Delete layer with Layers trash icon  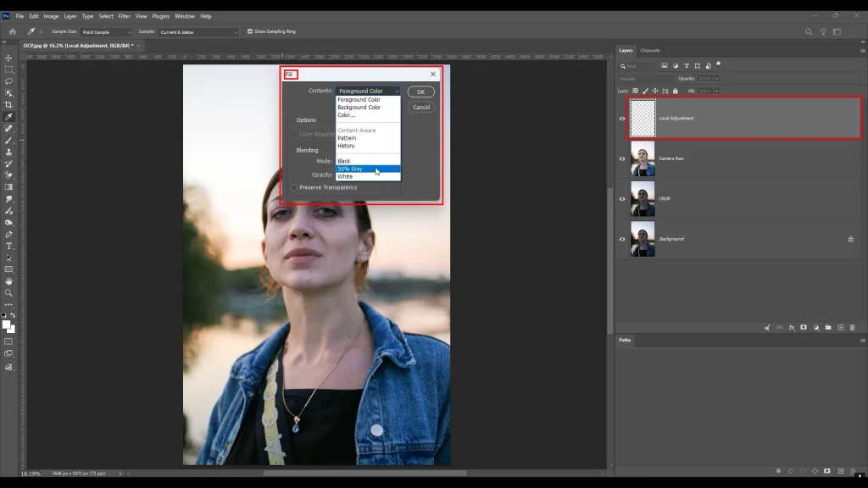point(853,328)
